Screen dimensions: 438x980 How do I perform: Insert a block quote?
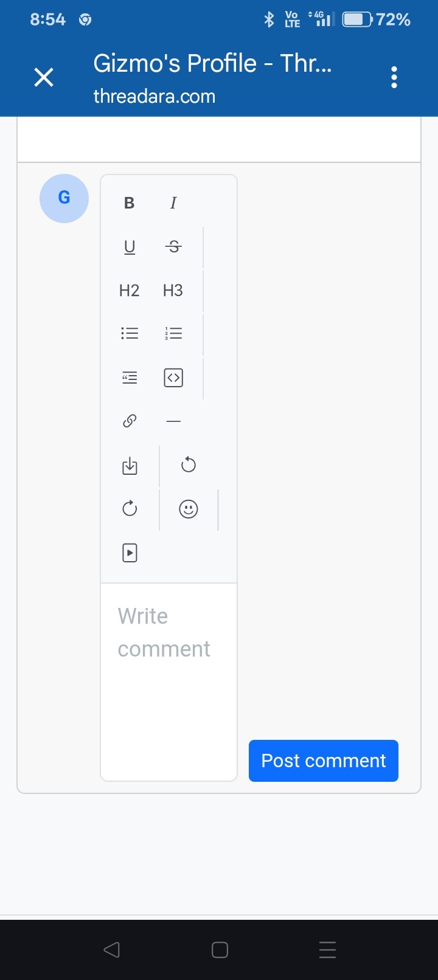point(130,378)
